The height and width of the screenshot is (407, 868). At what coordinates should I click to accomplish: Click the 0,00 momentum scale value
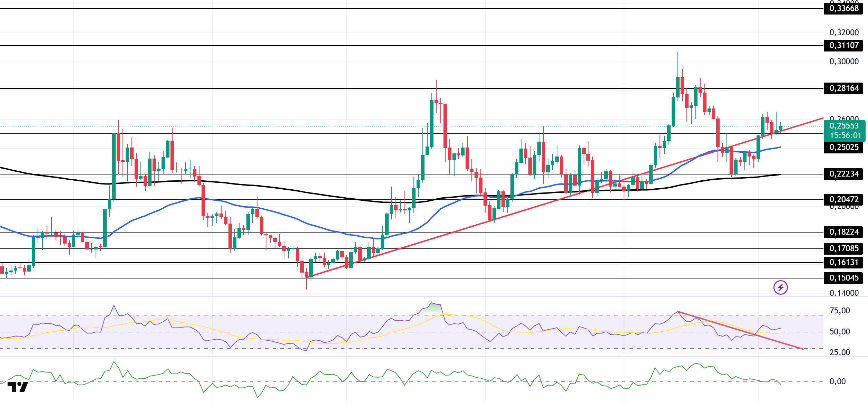point(837,381)
